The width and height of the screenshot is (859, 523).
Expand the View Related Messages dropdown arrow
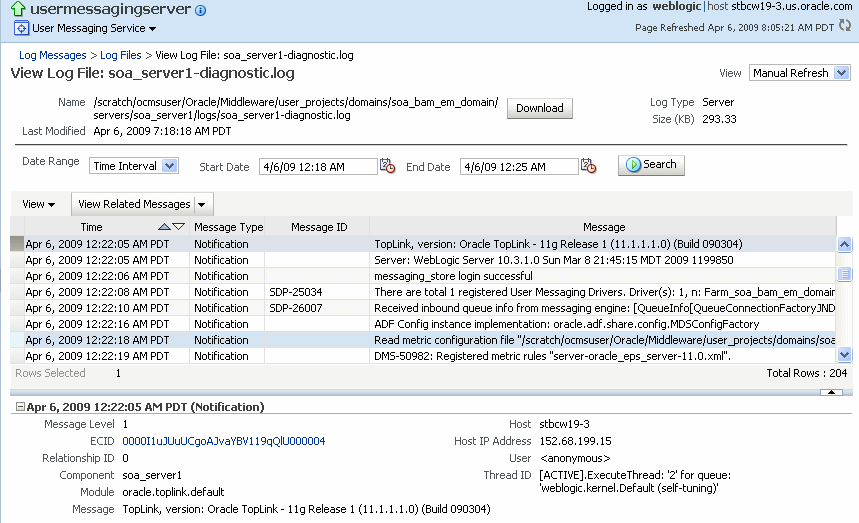tap(202, 204)
